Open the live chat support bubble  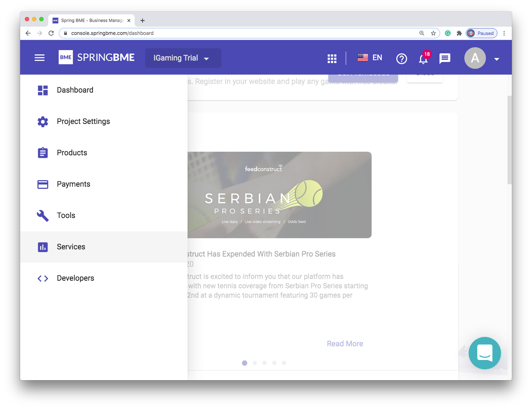pos(484,353)
